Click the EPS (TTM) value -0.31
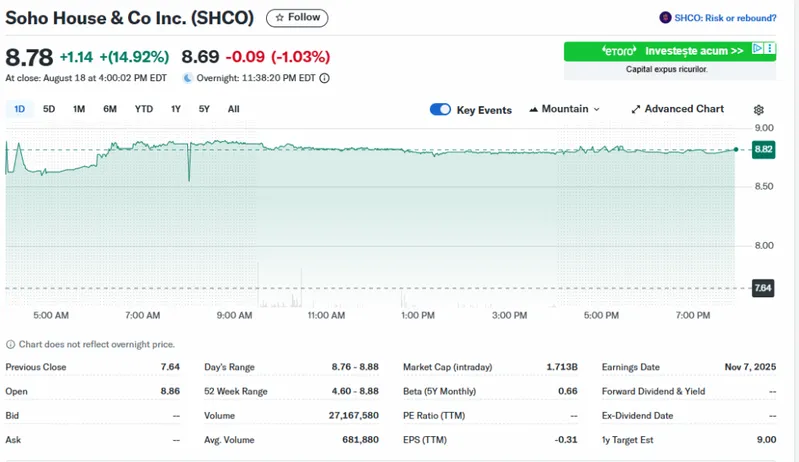Viewport: 799px width, 462px height. coord(566,440)
